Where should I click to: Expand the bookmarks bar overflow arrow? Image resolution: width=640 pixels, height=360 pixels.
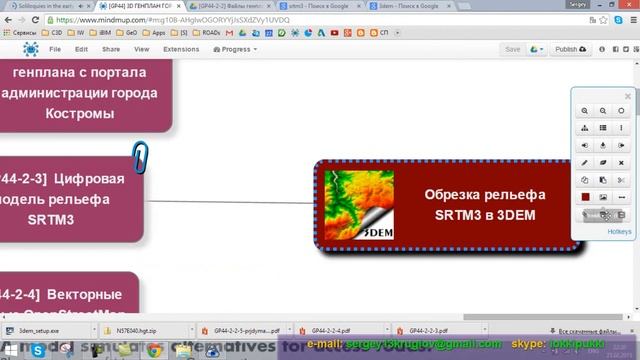(x=397, y=33)
